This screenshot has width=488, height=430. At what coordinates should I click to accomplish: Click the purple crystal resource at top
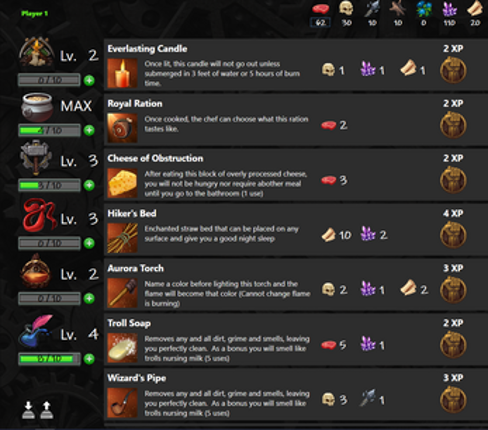tap(449, 9)
